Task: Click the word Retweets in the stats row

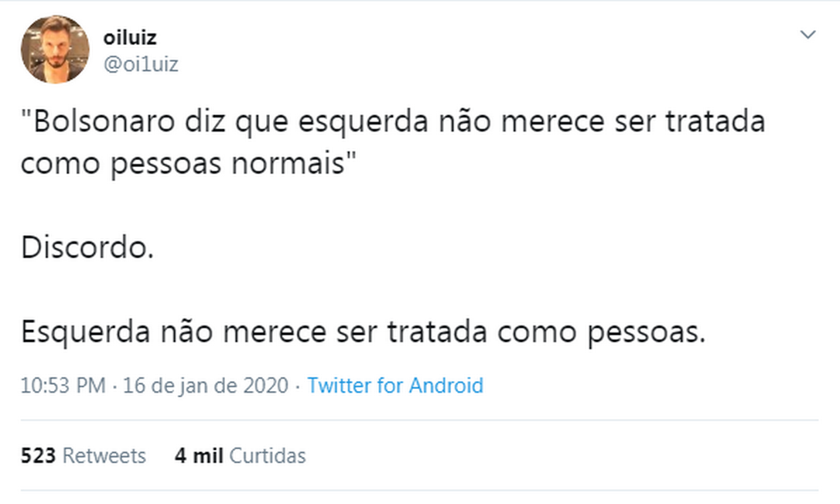Action: pos(104,456)
